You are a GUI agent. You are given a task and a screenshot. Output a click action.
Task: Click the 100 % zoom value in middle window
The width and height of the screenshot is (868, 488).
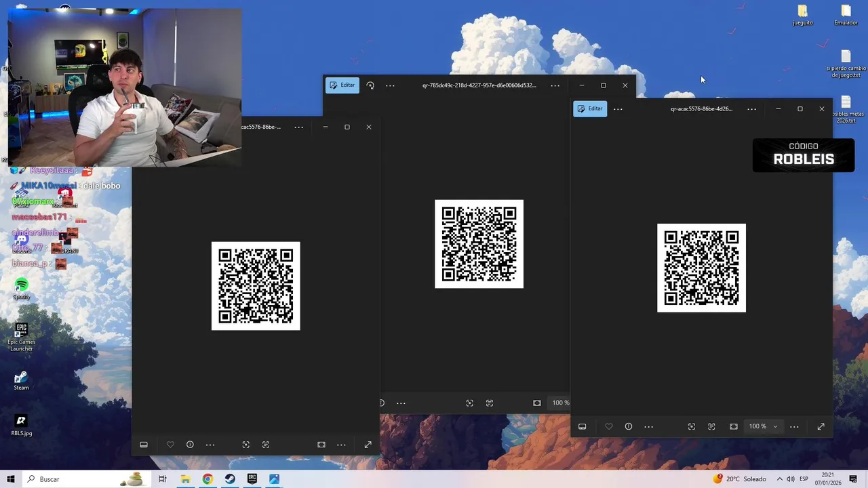point(560,403)
